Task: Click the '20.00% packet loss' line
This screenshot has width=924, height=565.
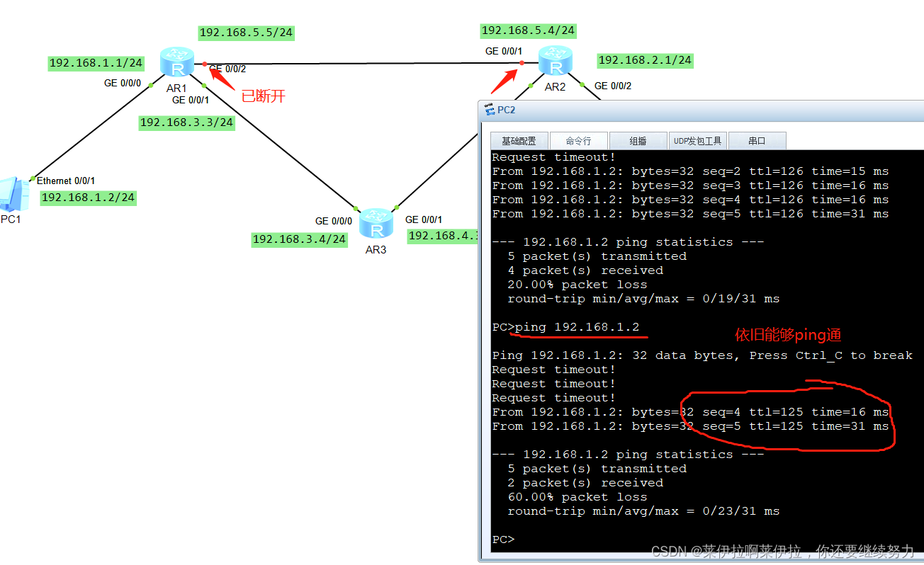Action: [577, 285]
